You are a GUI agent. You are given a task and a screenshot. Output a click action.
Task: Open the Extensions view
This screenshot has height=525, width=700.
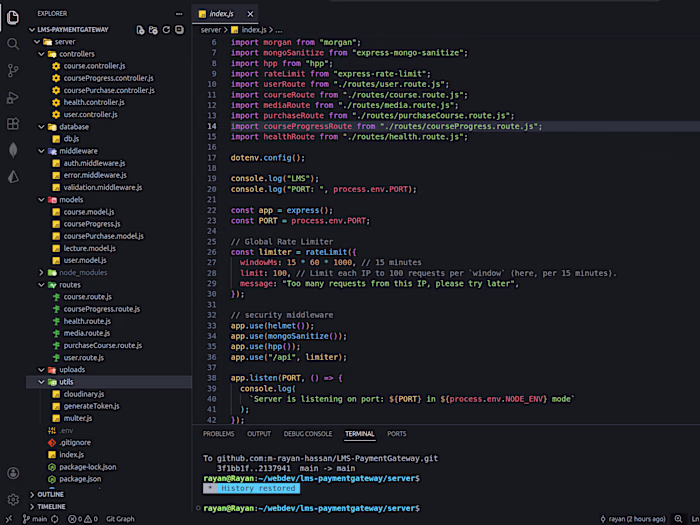[x=12, y=124]
